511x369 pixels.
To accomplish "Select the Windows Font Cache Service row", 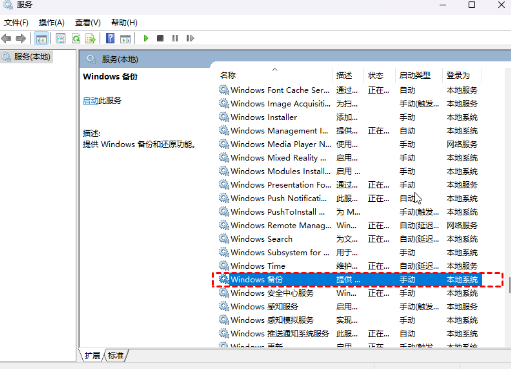I will tap(350, 90).
